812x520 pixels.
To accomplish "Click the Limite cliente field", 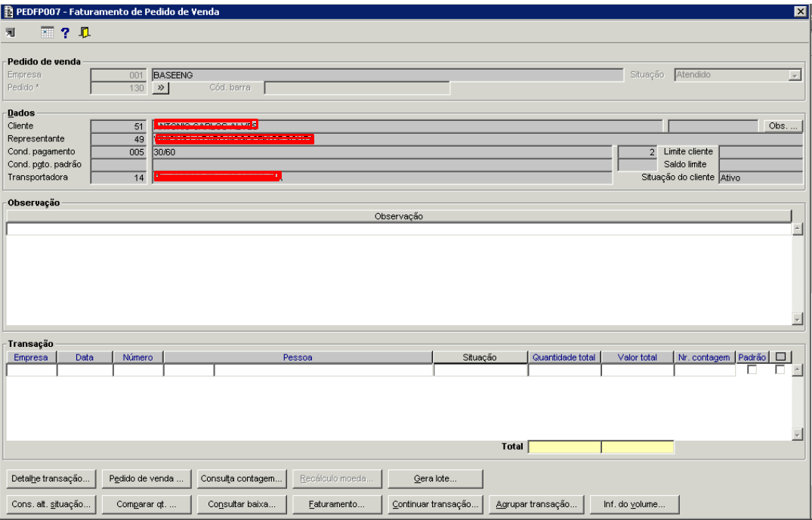I will click(x=761, y=152).
